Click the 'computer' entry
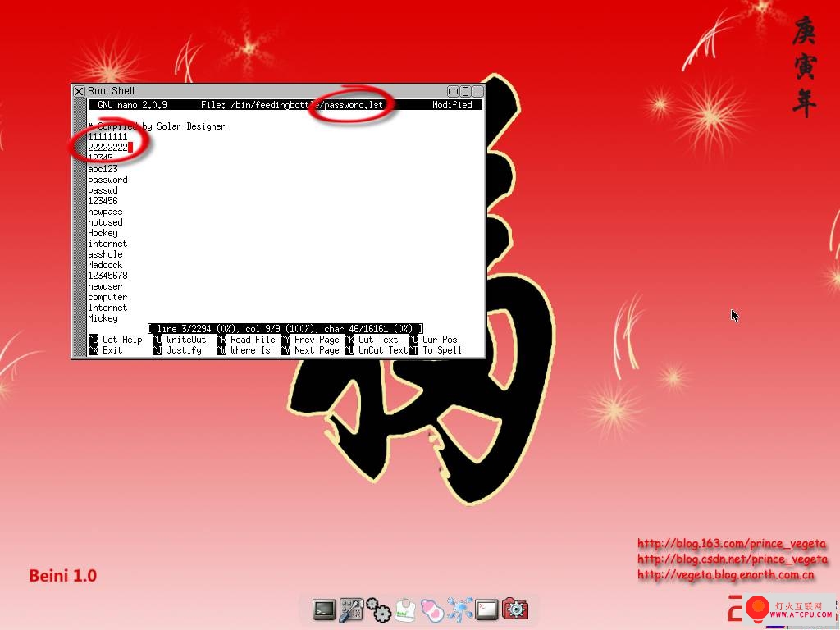Viewport: 840px width, 630px height. click(107, 297)
